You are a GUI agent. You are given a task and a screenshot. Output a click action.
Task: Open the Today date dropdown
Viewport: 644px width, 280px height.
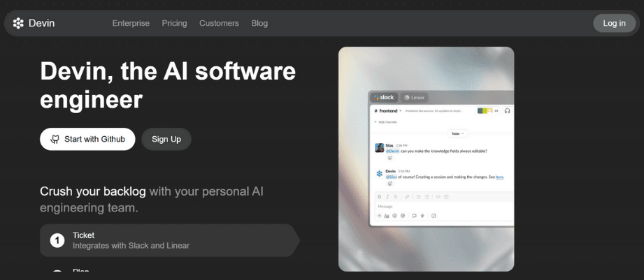click(x=457, y=133)
